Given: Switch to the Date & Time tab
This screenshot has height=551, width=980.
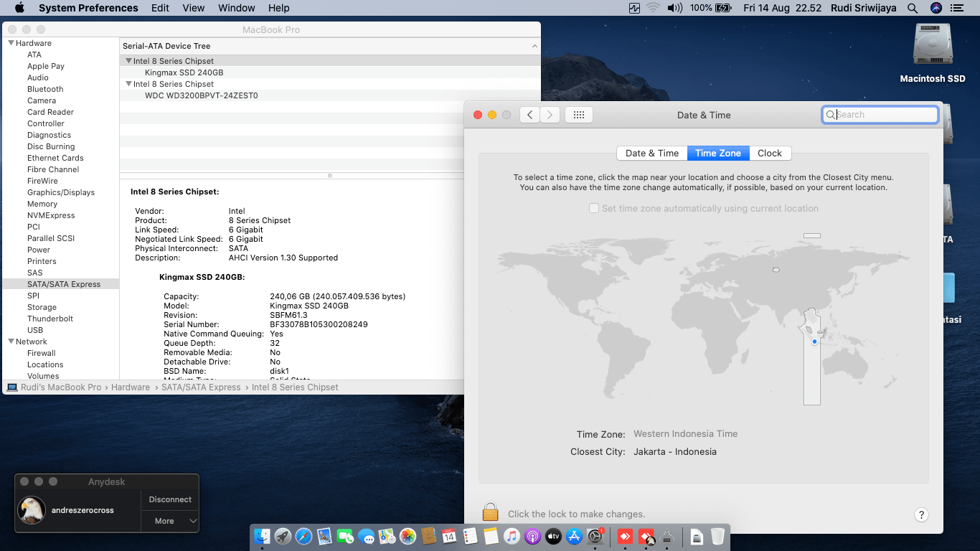Looking at the screenshot, I should (x=652, y=153).
